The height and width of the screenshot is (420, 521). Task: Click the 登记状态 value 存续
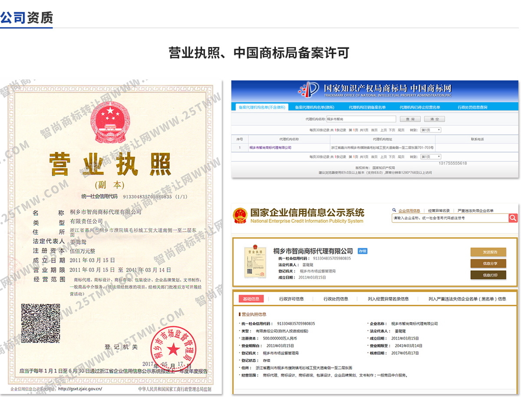(267, 361)
